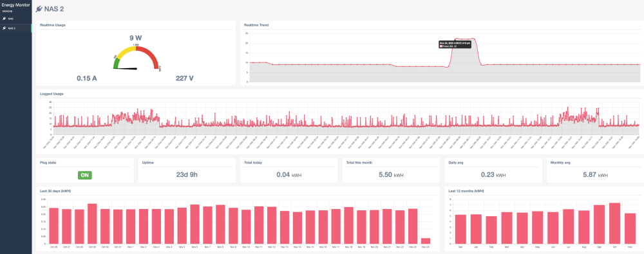This screenshot has height=254, width=644.
Task: Click the Oct bar in Last 12 months chart
Action: click(614, 223)
